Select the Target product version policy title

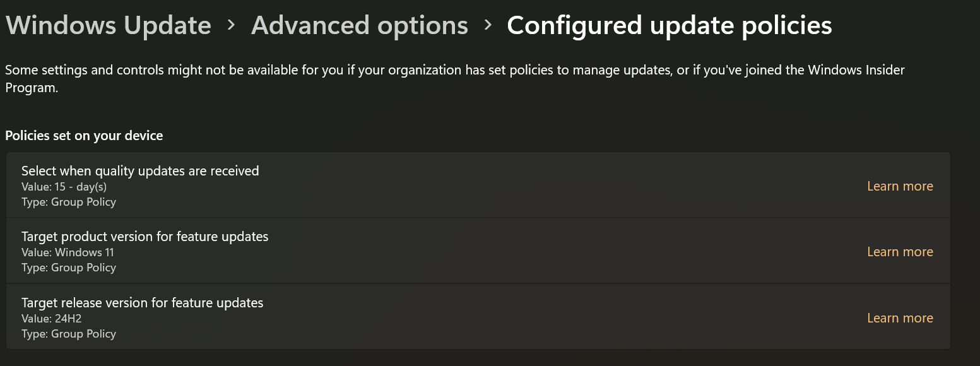[x=145, y=237]
